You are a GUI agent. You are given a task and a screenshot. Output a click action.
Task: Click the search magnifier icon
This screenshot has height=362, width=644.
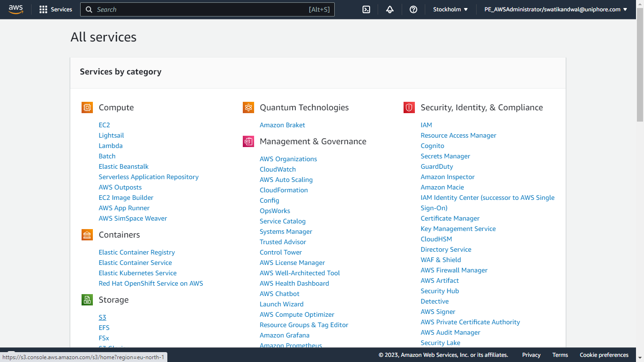click(89, 9)
